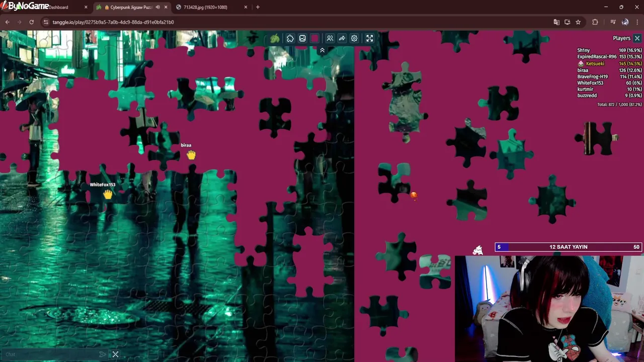Open the puzzle settings gear
Viewport: 644px width, 362px height.
point(354,38)
